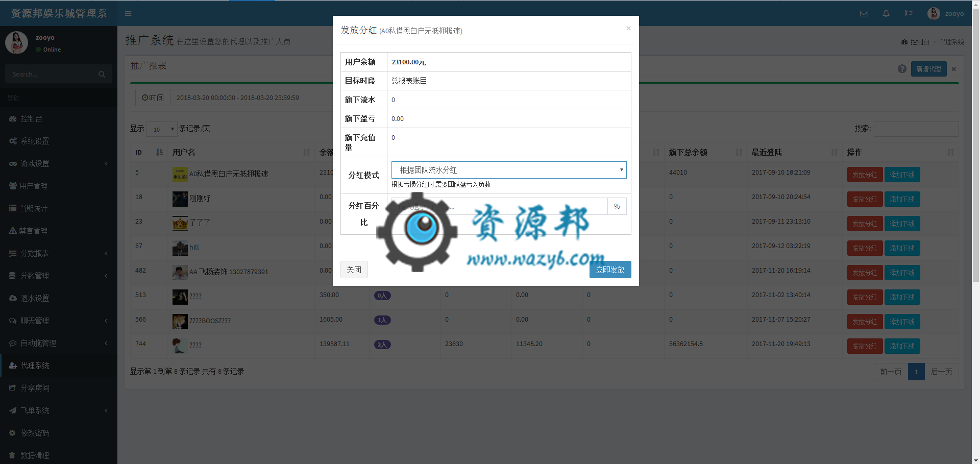Image resolution: width=980 pixels, height=464 pixels.
Task: Click 发放分红 for user 刚刚好
Action: pos(865,199)
